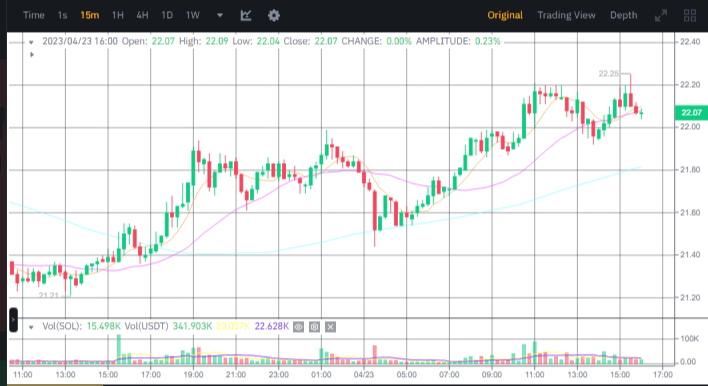Open chart settings gear icon
The image size is (708, 386).
click(x=274, y=15)
